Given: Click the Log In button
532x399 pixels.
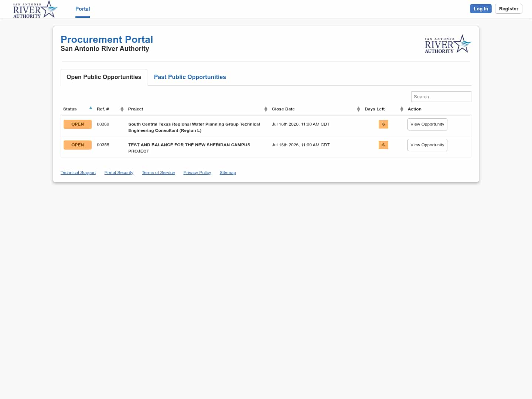Looking at the screenshot, I should pos(481,8).
